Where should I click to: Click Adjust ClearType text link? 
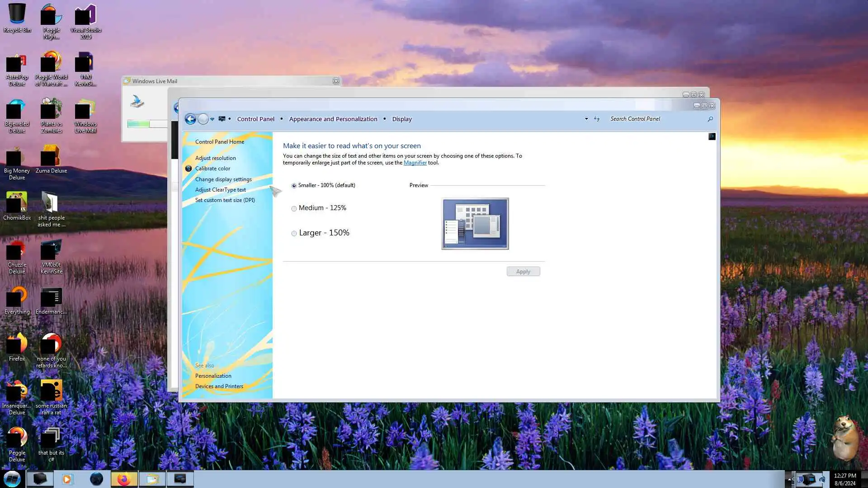click(x=220, y=190)
